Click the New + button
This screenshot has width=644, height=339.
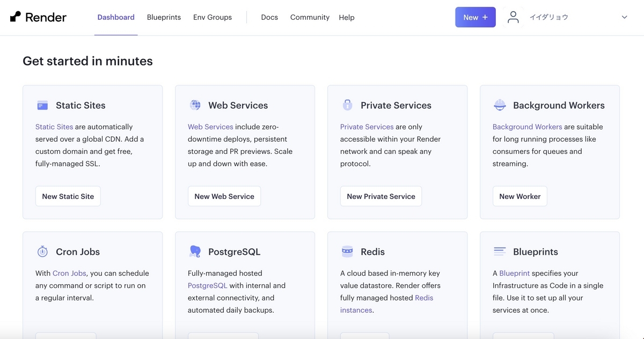tap(475, 17)
